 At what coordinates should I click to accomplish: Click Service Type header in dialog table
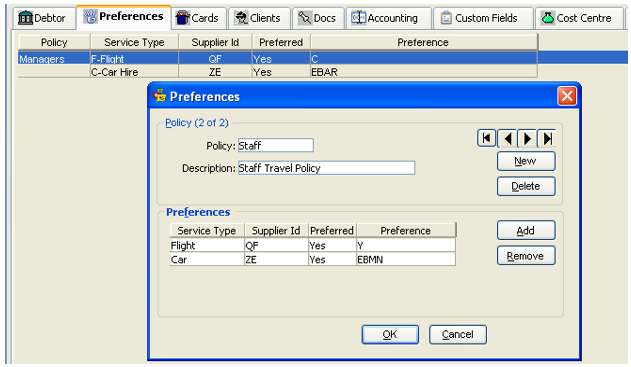point(207,231)
